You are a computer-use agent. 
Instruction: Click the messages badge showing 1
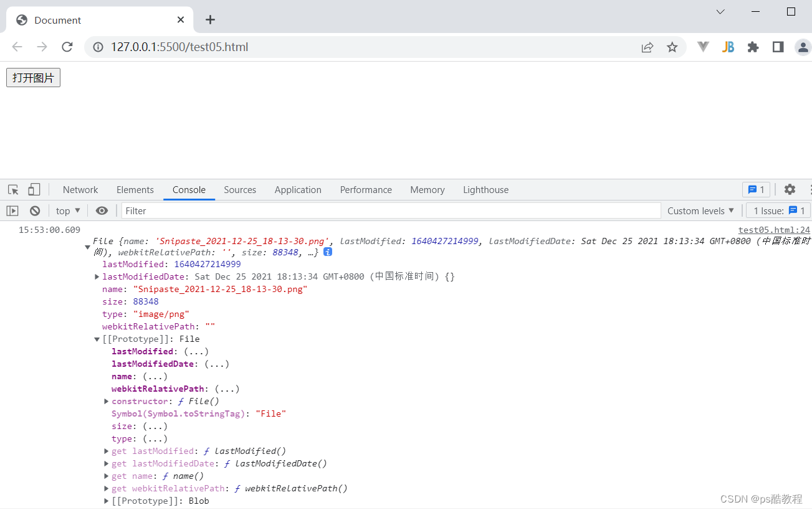point(756,190)
